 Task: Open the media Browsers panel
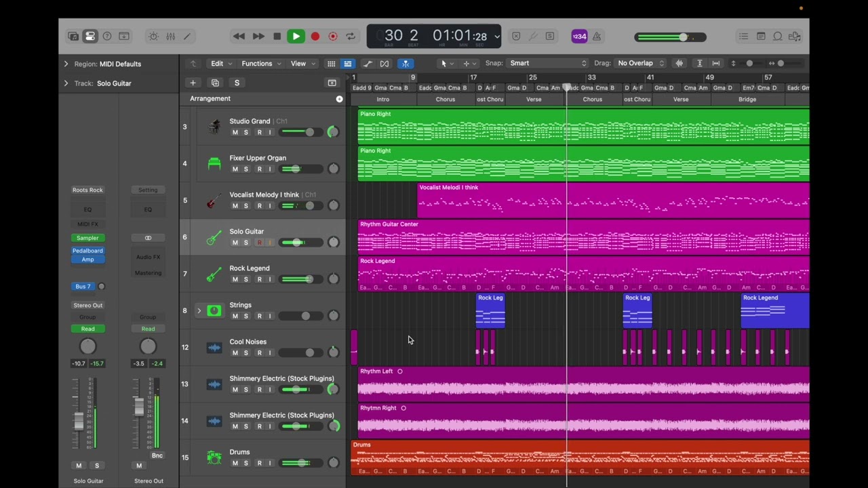tap(795, 37)
